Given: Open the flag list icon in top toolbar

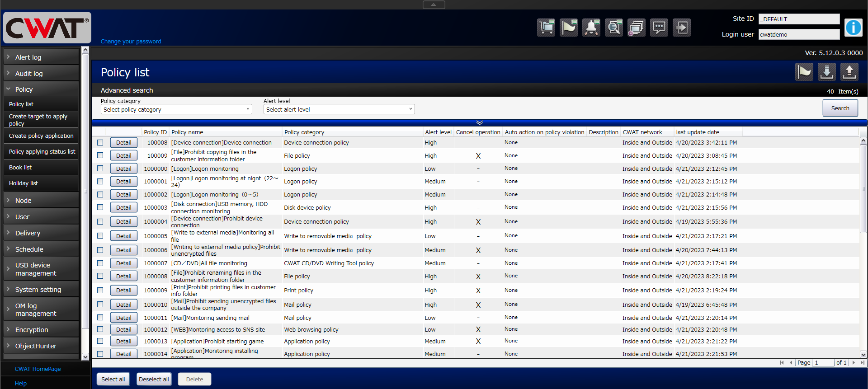Looking at the screenshot, I should [569, 28].
